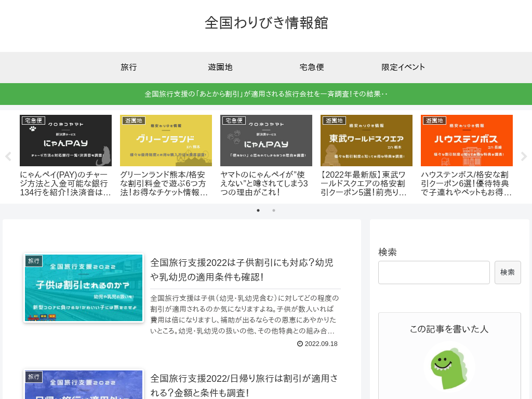This screenshot has width=532, height=399.
Task: Open the 子供は割引されるのか? article thumbnail
Action: pyautogui.click(x=84, y=288)
